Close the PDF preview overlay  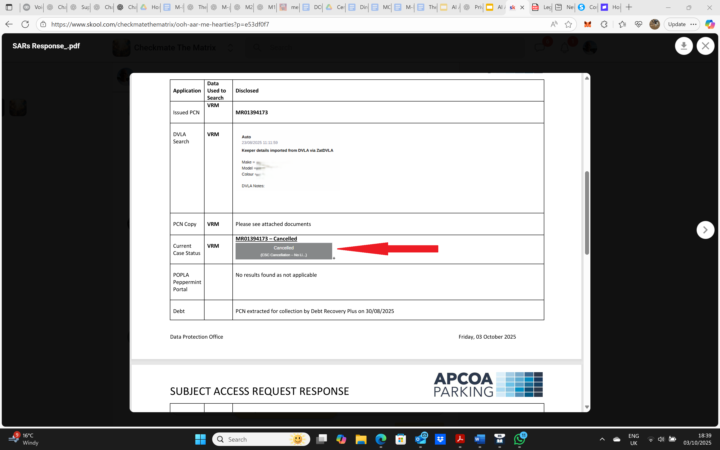tap(705, 46)
